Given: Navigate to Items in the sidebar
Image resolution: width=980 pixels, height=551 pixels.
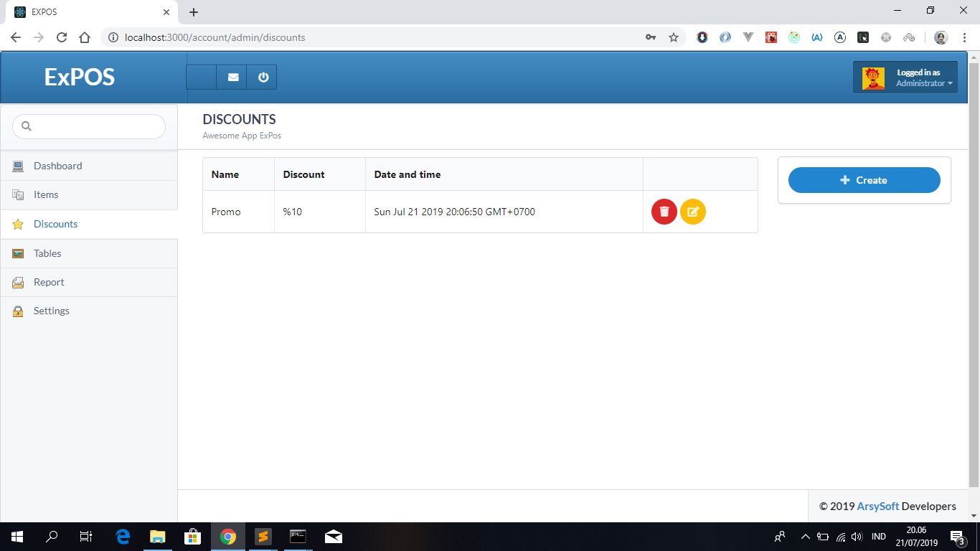Looking at the screenshot, I should (x=46, y=194).
